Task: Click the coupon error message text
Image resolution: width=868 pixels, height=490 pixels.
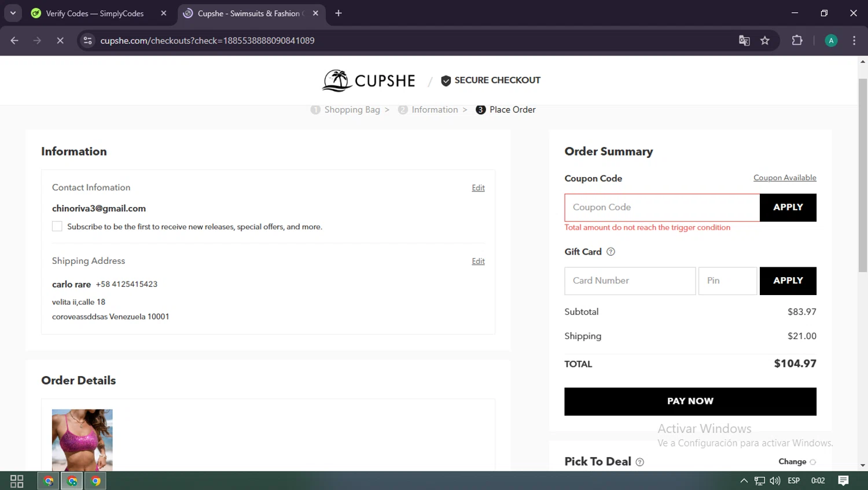Action: pos(648,227)
